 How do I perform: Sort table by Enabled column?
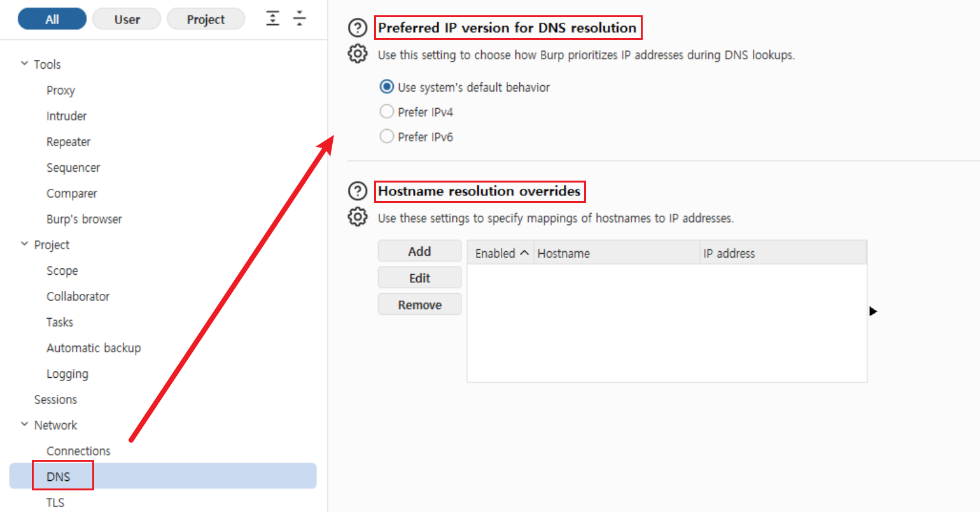pyautogui.click(x=501, y=253)
